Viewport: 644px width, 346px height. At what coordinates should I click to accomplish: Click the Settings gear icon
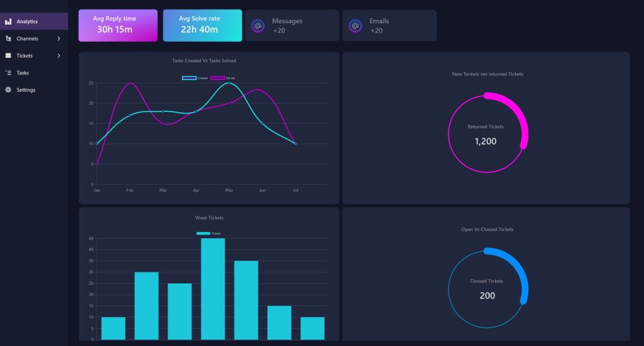(8, 90)
